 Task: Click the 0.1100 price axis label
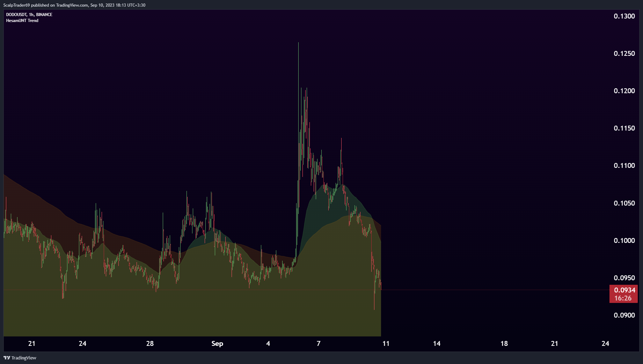tap(624, 165)
